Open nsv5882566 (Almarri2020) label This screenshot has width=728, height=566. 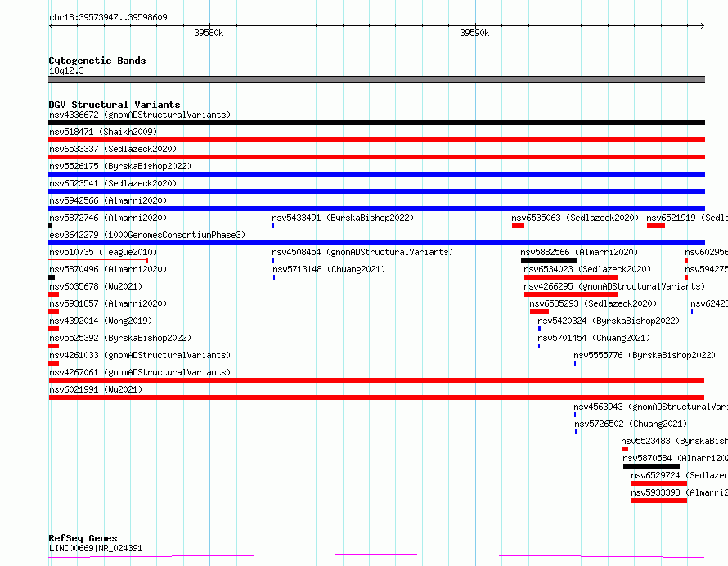tap(579, 252)
